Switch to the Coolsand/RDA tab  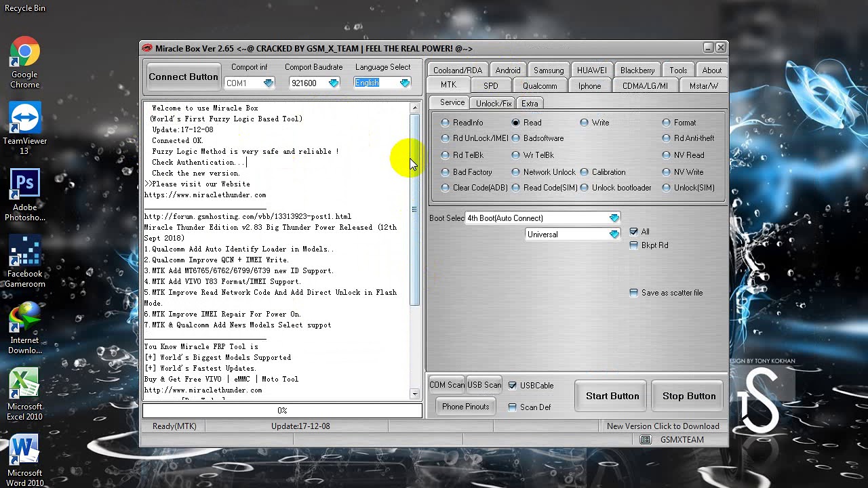pos(458,70)
